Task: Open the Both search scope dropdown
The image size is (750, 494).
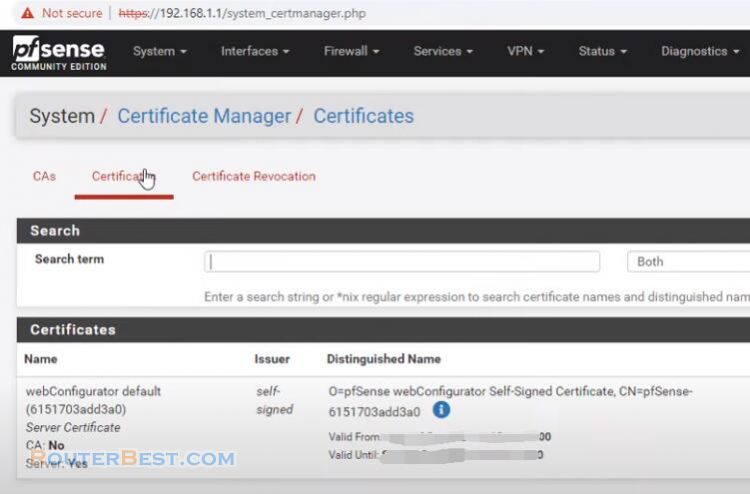Action: point(688,262)
